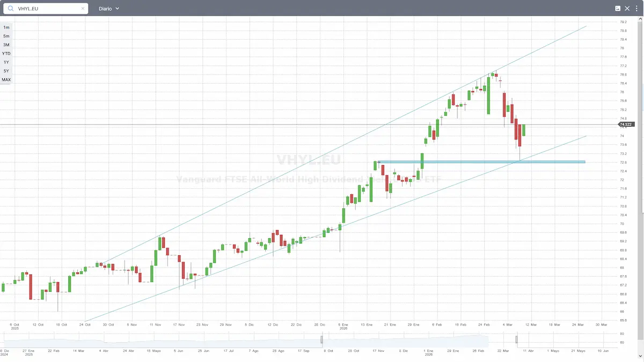Image resolution: width=644 pixels, height=362 pixels.
Task: Clear the ticker search with the X icon
Action: (83, 8)
